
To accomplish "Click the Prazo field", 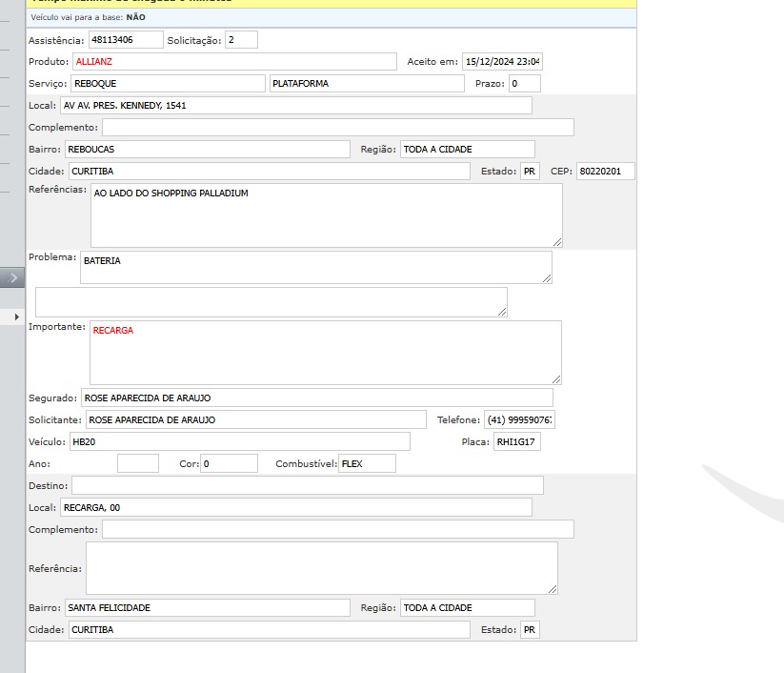I will (524, 84).
